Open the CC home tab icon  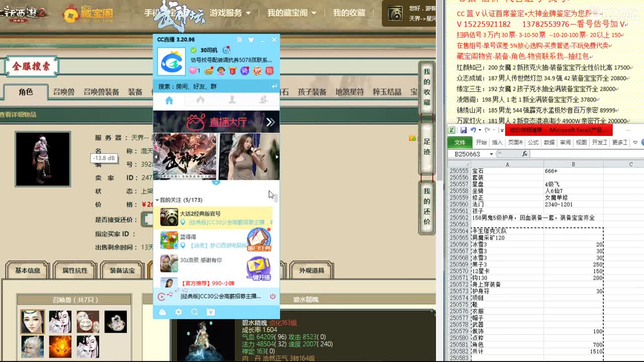169,101
